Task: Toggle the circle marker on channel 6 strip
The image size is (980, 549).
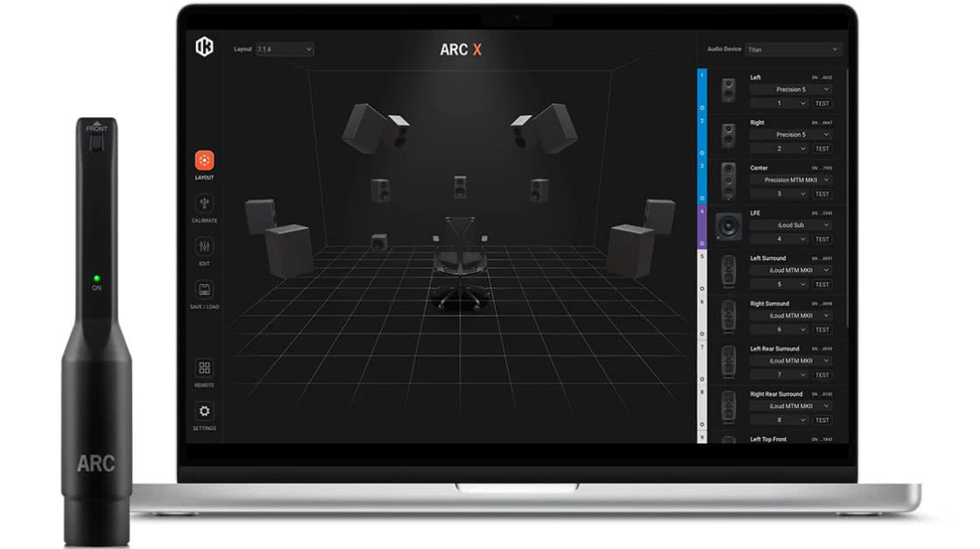Action: click(x=702, y=334)
